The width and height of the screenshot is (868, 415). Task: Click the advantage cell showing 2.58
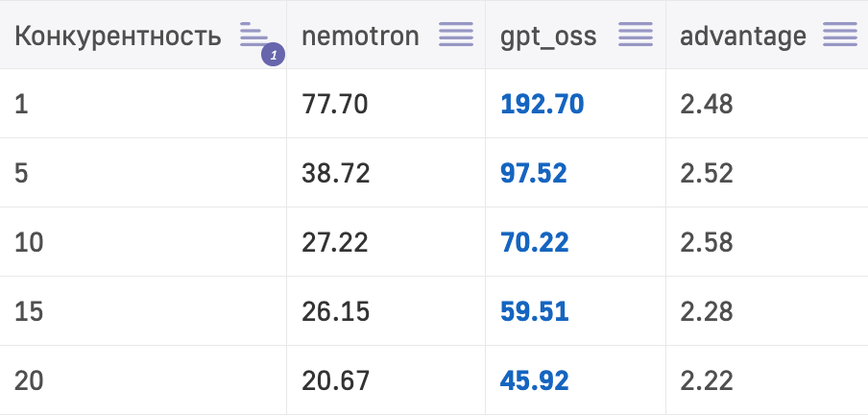click(707, 242)
